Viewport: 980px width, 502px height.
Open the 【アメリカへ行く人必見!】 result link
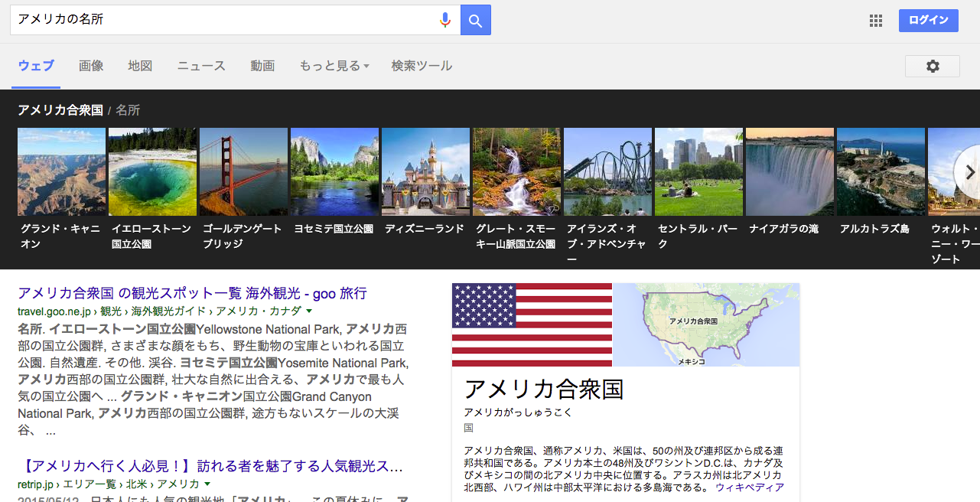coord(210,466)
